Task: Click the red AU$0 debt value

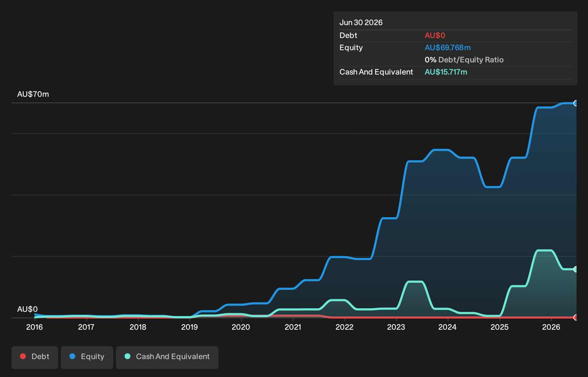Action: tap(435, 35)
